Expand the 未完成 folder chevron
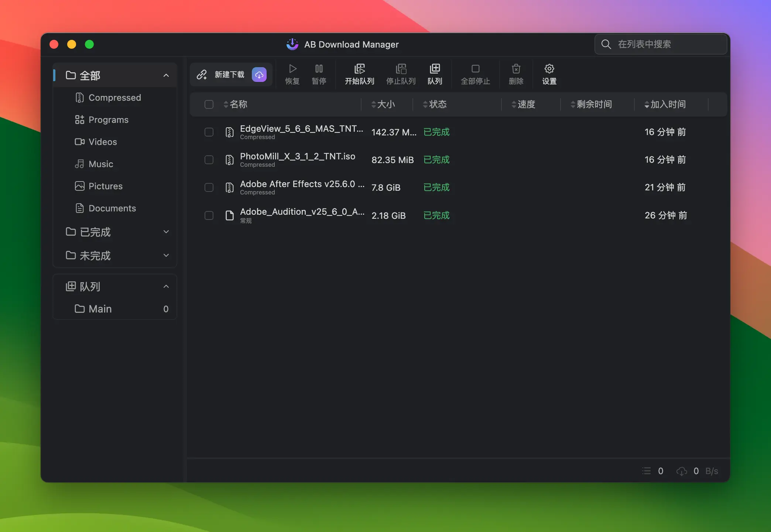Viewport: 771px width, 532px height. click(x=166, y=255)
